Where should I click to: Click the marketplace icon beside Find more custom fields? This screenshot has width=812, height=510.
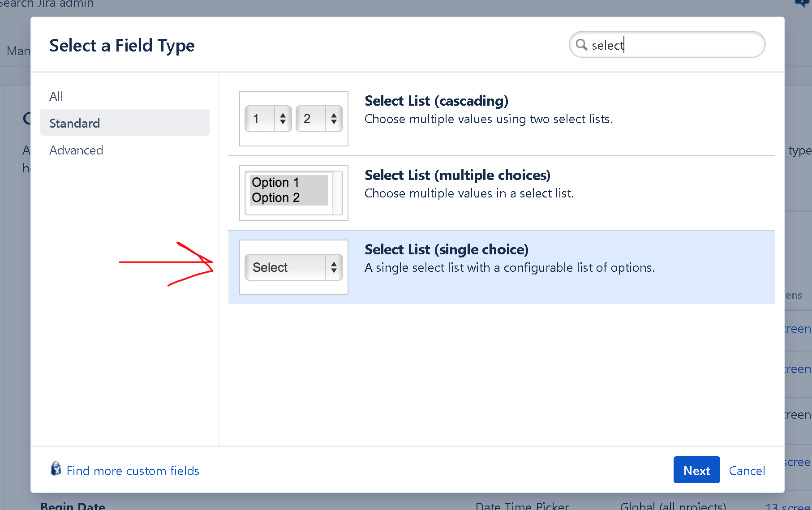click(56, 469)
